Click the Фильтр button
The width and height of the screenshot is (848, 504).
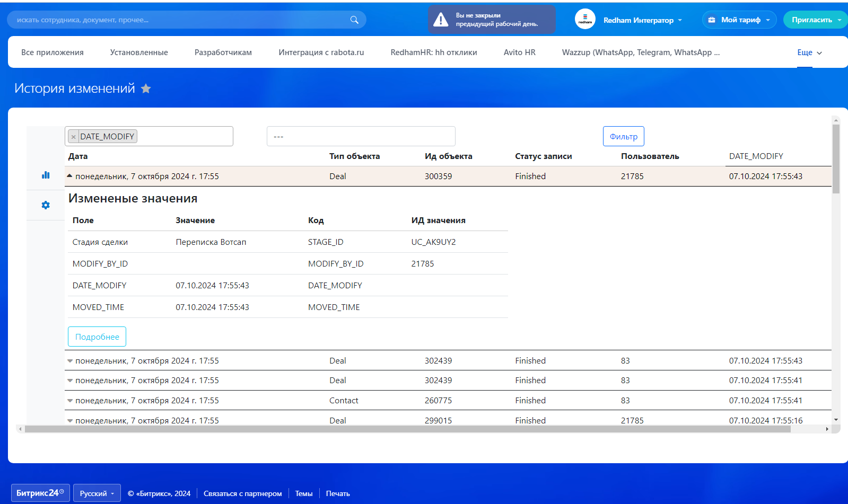[623, 136]
